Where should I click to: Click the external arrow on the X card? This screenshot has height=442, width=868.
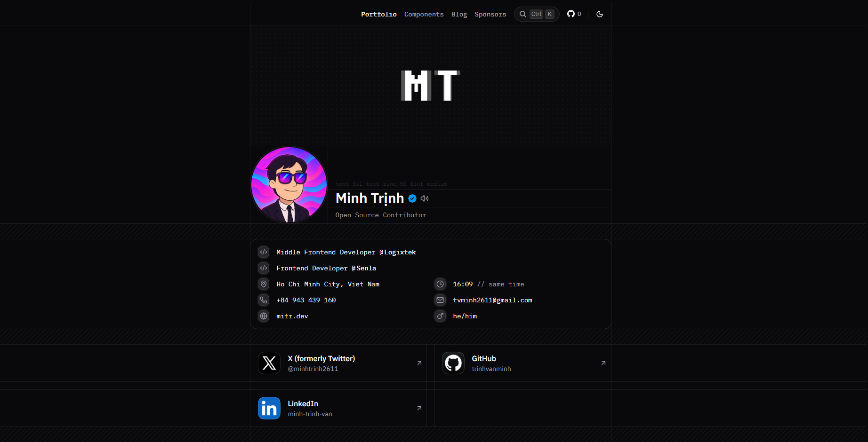419,363
